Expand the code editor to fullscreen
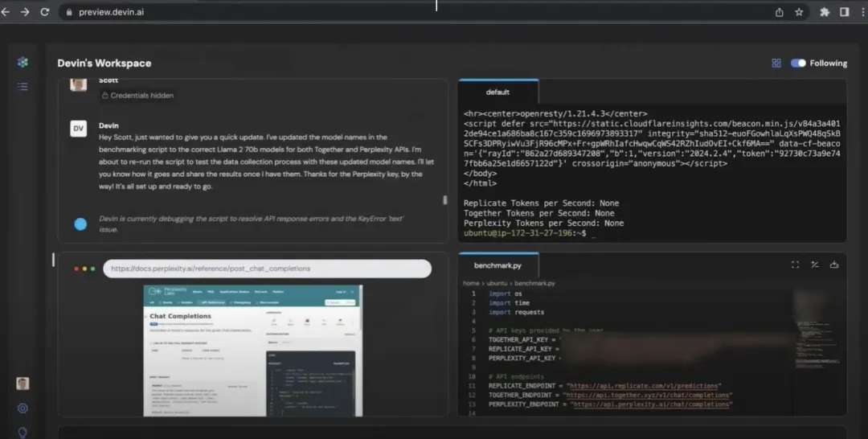868x439 pixels. point(795,265)
